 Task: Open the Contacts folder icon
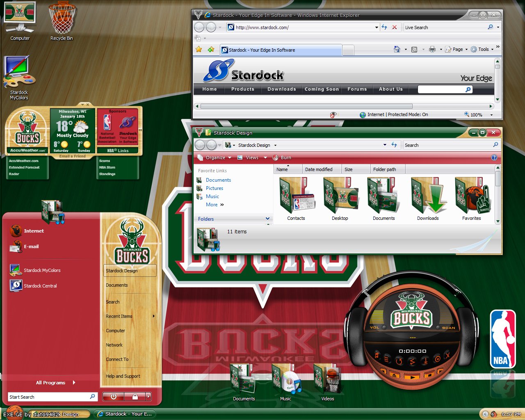pyautogui.click(x=296, y=199)
